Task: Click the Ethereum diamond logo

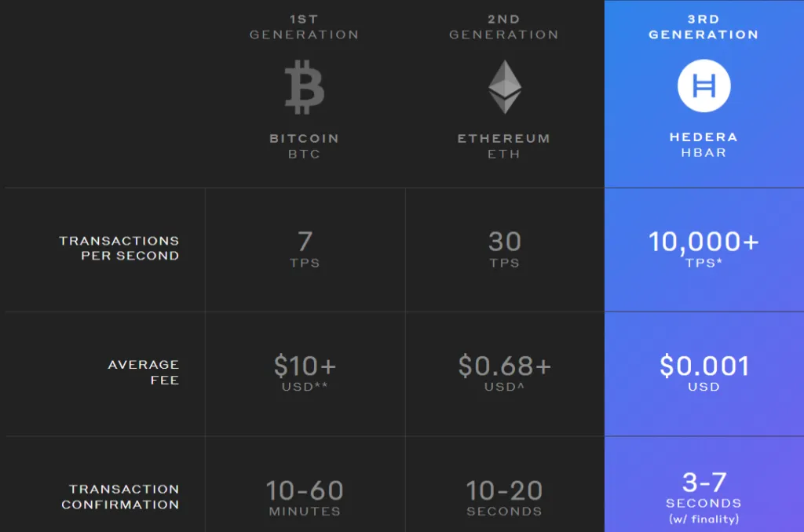Action: pyautogui.click(x=504, y=86)
